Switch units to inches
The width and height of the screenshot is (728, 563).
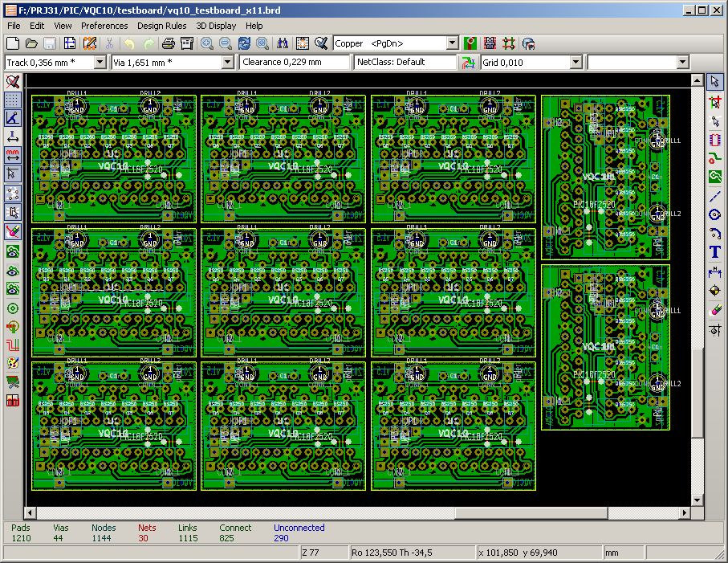pos(13,137)
